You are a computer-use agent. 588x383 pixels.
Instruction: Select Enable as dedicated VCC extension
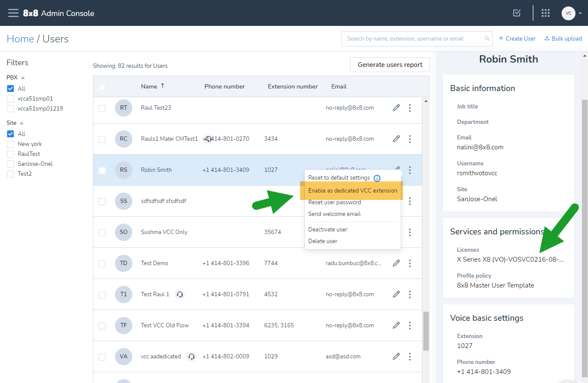click(x=352, y=190)
